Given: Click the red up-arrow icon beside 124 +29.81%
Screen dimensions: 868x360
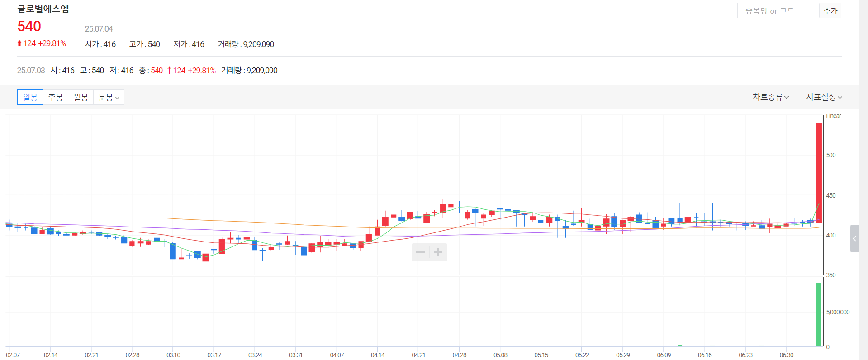Looking at the screenshot, I should coord(19,43).
